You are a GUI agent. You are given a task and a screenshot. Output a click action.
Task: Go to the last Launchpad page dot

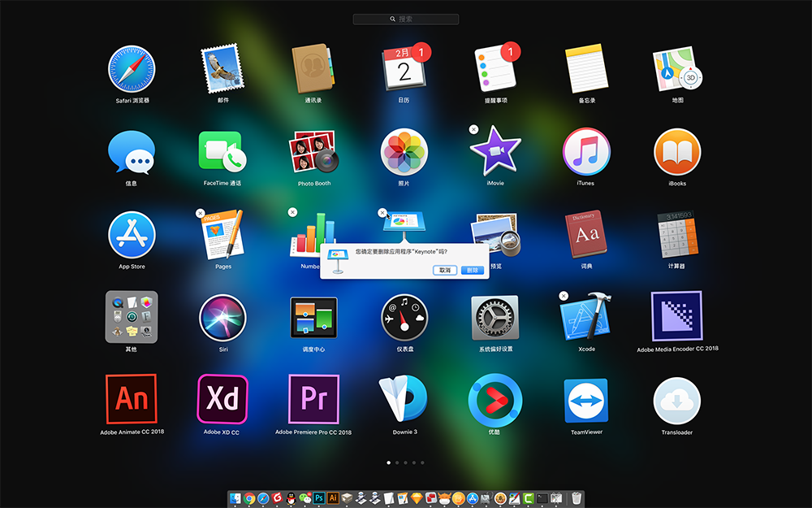coord(422,462)
